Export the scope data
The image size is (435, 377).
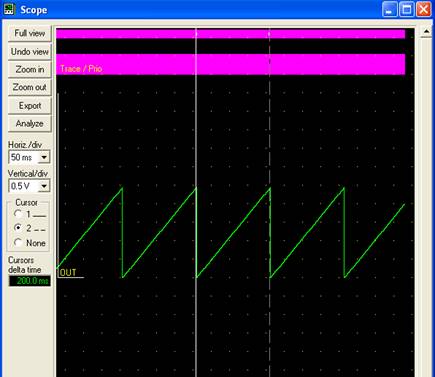click(x=29, y=106)
